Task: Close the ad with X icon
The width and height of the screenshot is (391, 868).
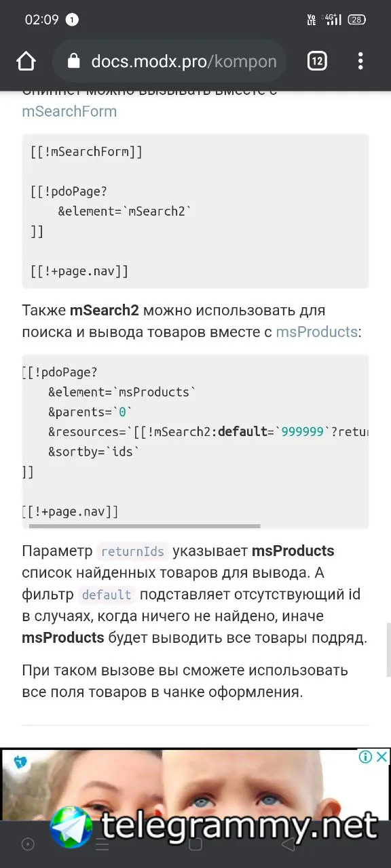Action: (x=382, y=757)
